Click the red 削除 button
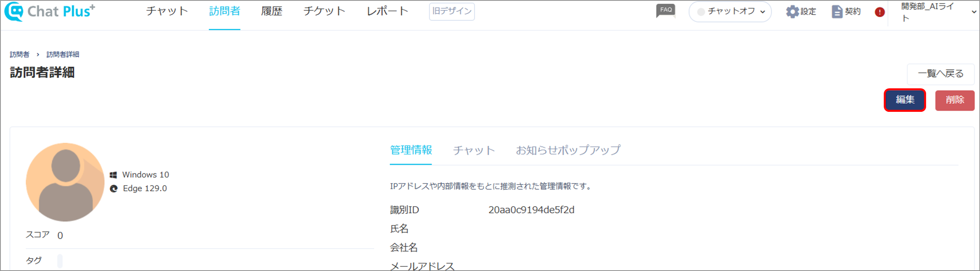Viewport: 980px width, 271px height. (954, 100)
